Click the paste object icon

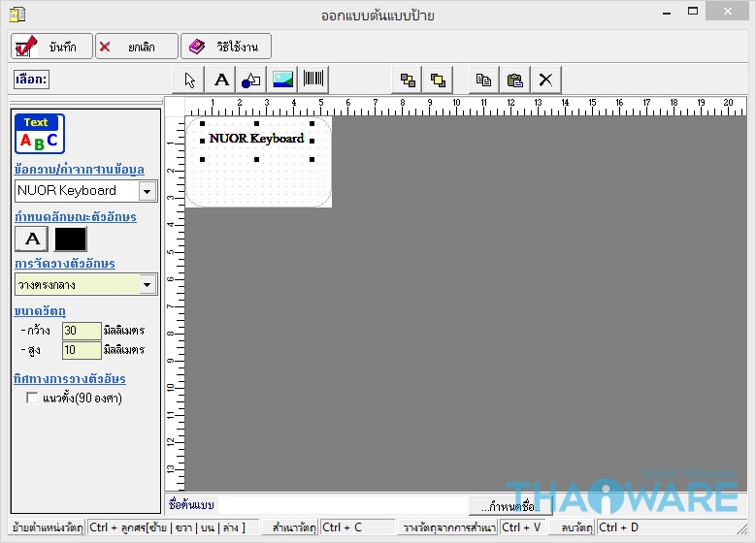pyautogui.click(x=515, y=80)
